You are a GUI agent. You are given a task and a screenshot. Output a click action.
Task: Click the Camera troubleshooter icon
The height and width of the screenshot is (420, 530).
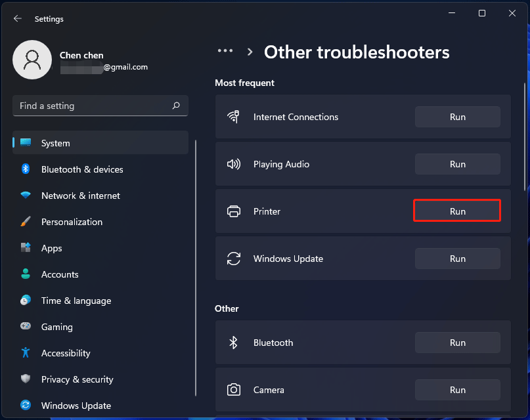point(234,390)
